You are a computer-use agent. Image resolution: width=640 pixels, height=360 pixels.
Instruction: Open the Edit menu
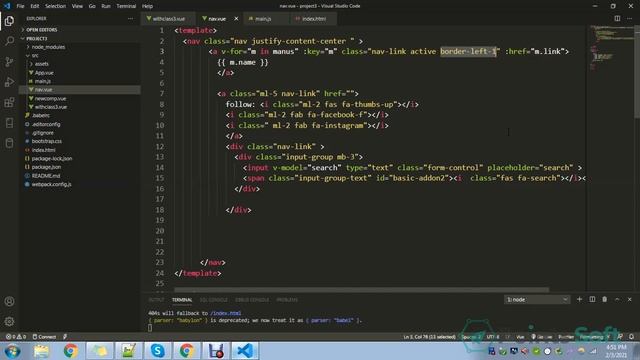point(35,6)
